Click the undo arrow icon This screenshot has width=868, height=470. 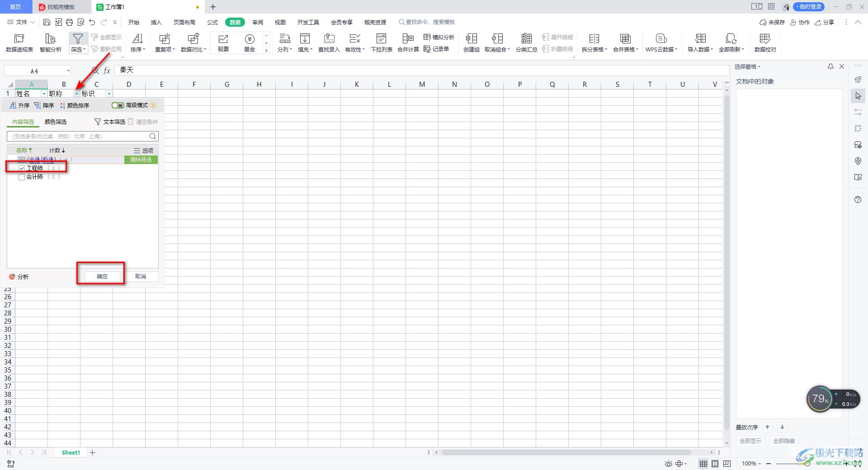pos(92,22)
